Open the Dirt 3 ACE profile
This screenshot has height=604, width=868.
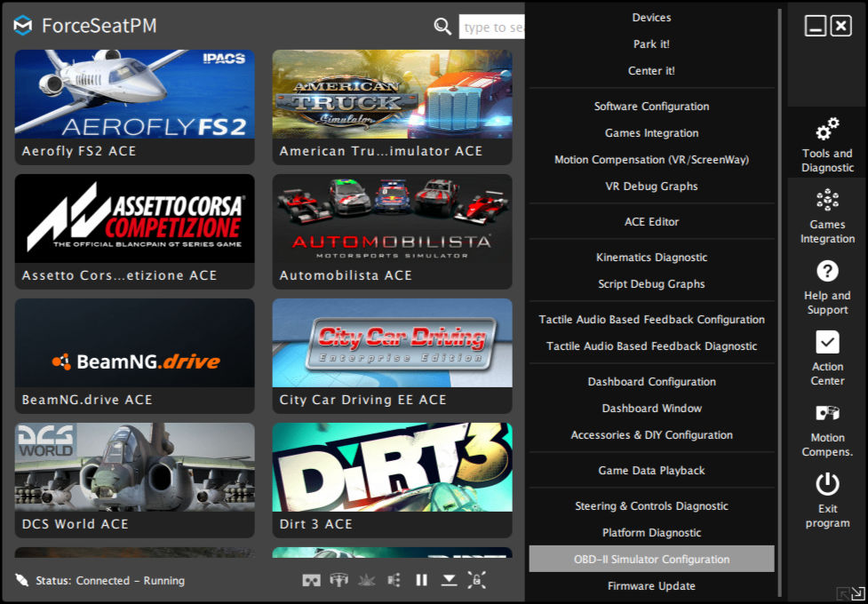(x=392, y=480)
